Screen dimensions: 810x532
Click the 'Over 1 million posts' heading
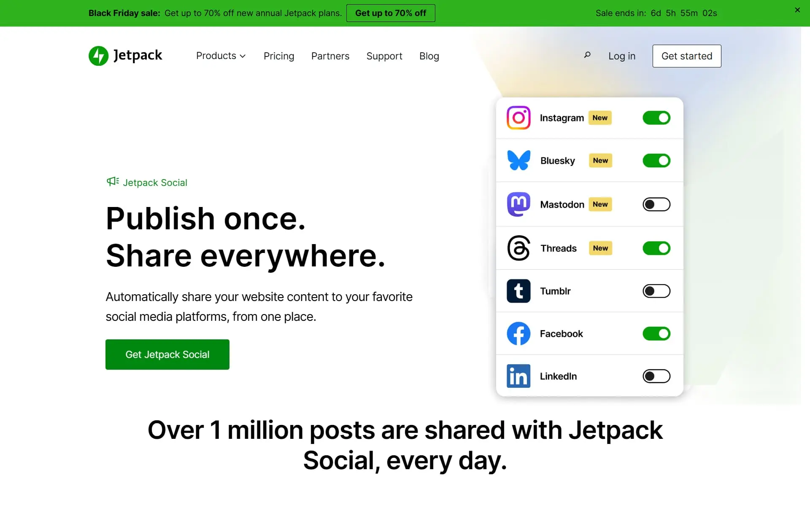tap(405, 445)
